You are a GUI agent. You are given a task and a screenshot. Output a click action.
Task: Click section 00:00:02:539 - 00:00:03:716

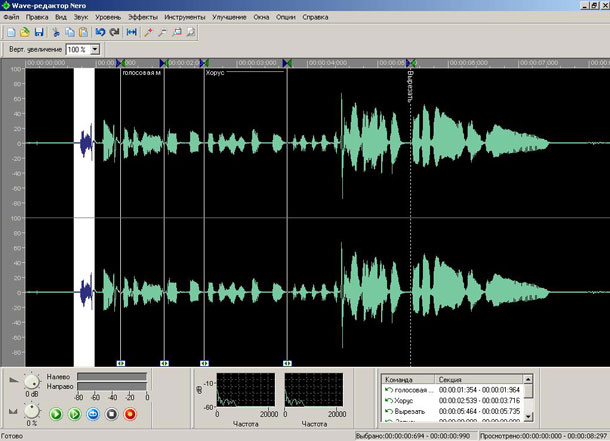click(x=479, y=401)
